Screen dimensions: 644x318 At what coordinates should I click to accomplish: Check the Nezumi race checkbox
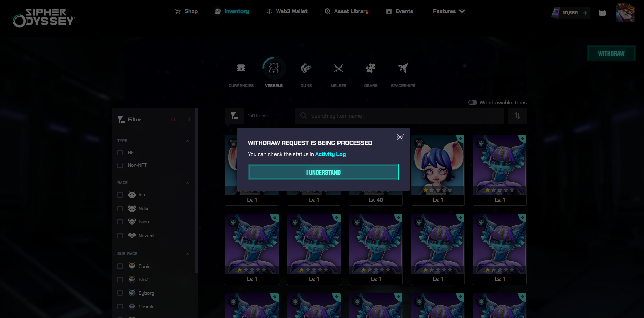point(120,236)
